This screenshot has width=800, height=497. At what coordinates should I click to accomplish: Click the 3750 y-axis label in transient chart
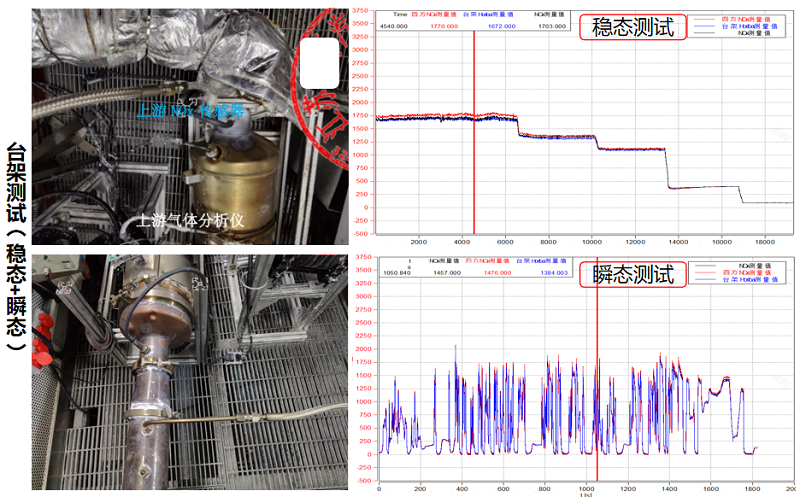pyautogui.click(x=365, y=256)
